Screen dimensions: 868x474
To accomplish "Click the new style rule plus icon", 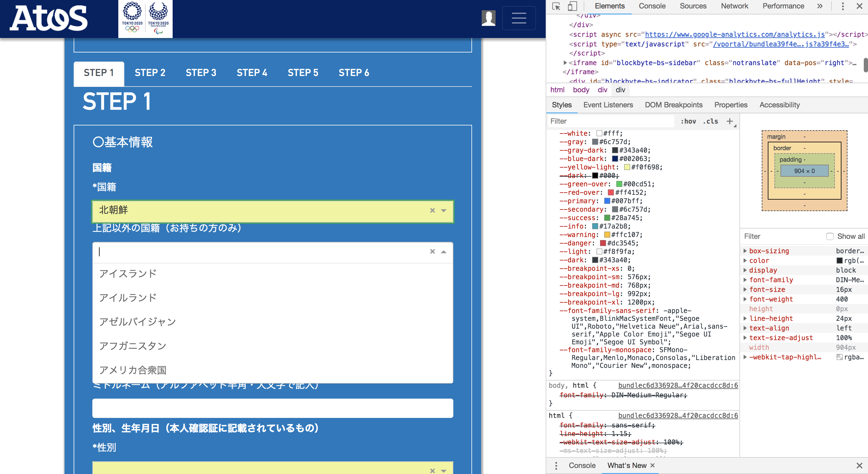I will tap(730, 121).
